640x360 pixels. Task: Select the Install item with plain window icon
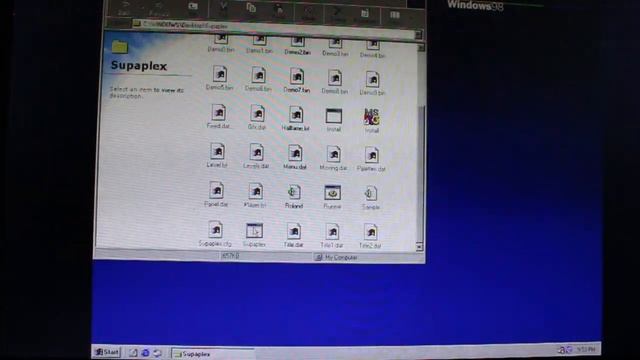coord(333,116)
